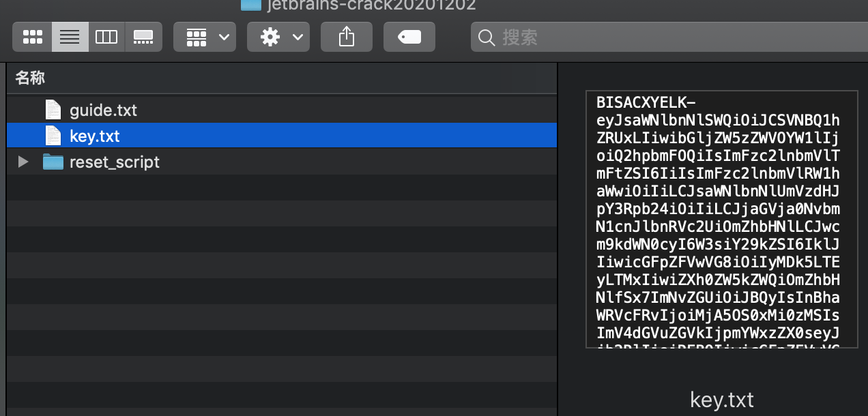The width and height of the screenshot is (868, 416).
Task: Click the key.txt preview text thumbnail
Action: coord(721,219)
